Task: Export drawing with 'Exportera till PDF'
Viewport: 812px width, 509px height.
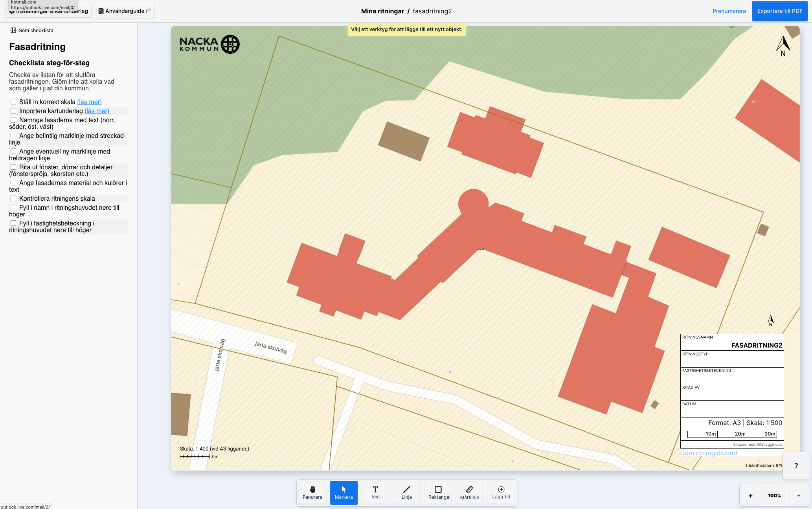Action: tap(779, 11)
